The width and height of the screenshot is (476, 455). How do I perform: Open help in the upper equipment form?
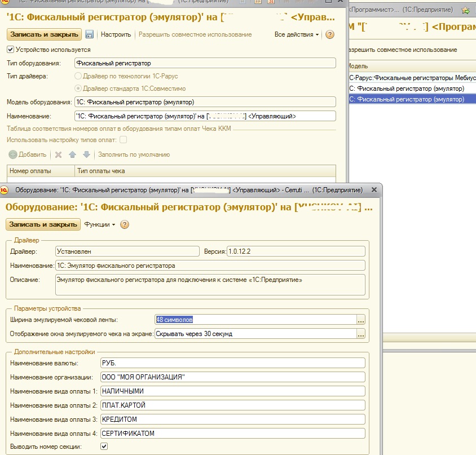pos(330,34)
